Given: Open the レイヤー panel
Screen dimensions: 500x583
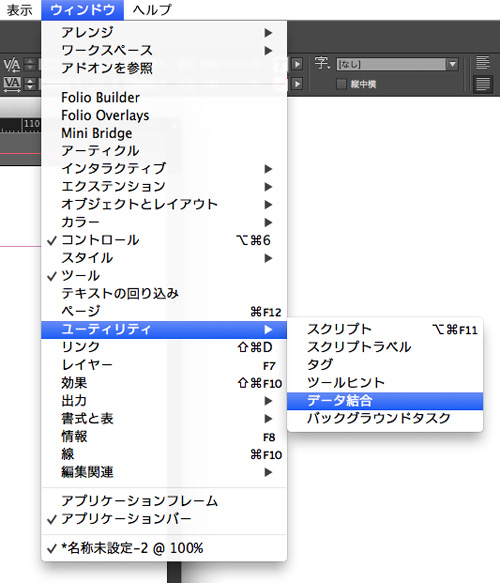Looking at the screenshot, I should tap(164, 365).
